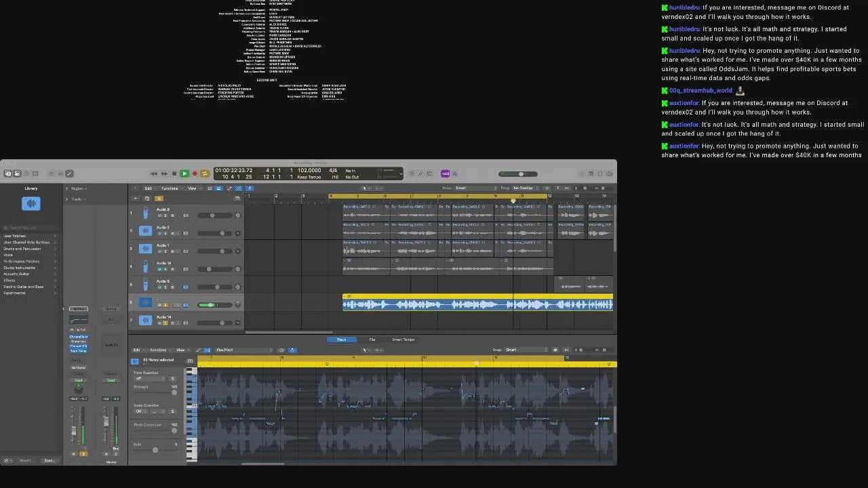The width and height of the screenshot is (868, 488).
Task: Click the tempo value 102.0000 in the LCD
Action: (x=310, y=171)
